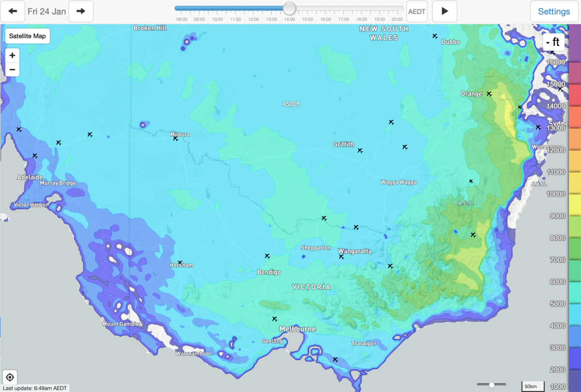This screenshot has height=392, width=581.
Task: Advance to next day with right arrow
Action: (81, 11)
